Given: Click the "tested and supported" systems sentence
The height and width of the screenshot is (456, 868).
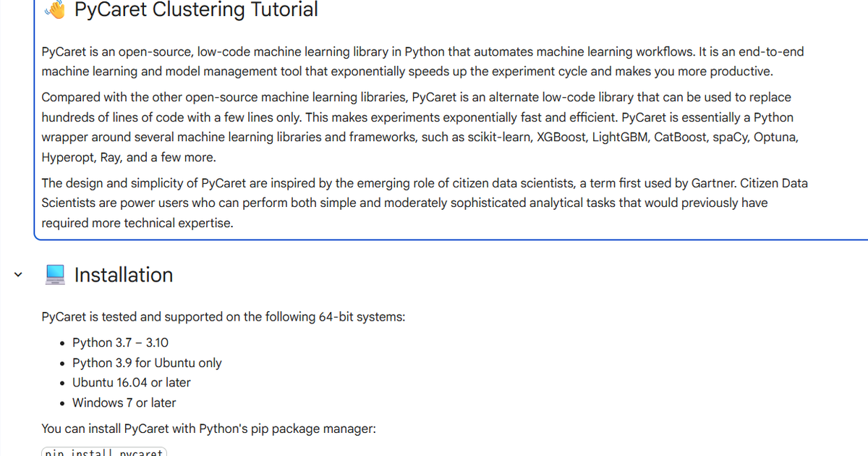Looking at the screenshot, I should pyautogui.click(x=224, y=317).
